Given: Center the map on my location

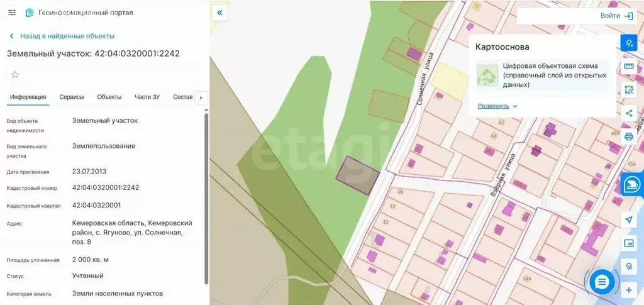Looking at the screenshot, I should coord(628,219).
